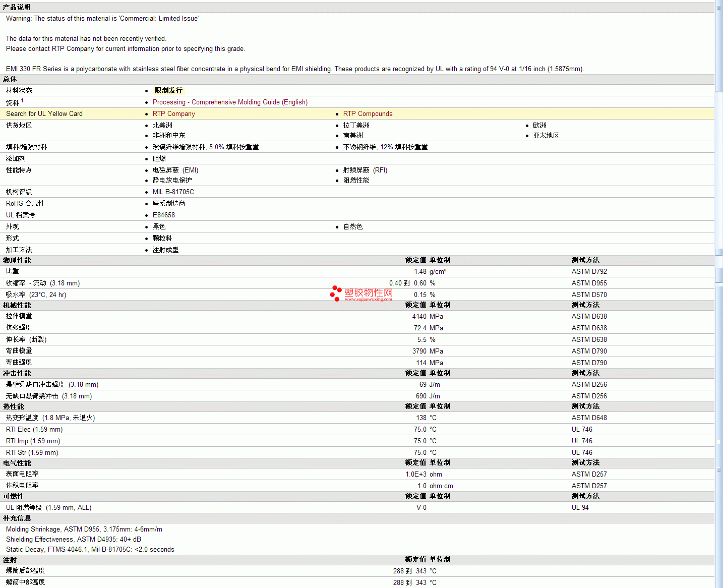Click the 联系制造商 RoHS value
This screenshot has height=588, width=723.
pyautogui.click(x=169, y=203)
